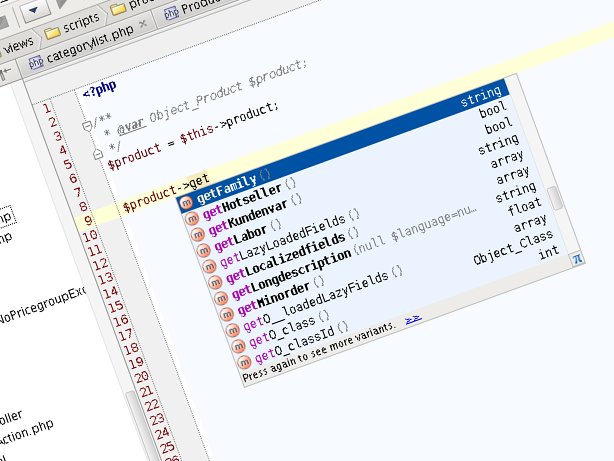Click the method icon beside getHotseller

pyautogui.click(x=192, y=218)
